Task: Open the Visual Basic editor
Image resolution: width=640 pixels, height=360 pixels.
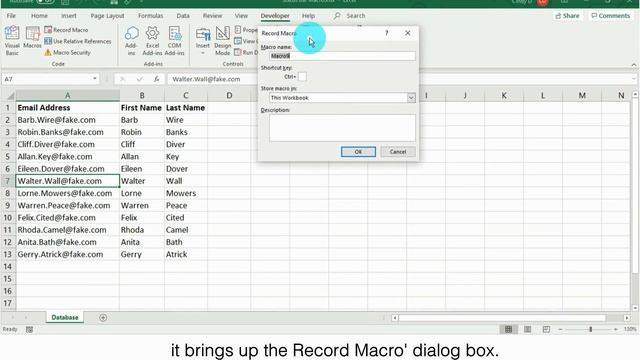Action: (12, 40)
